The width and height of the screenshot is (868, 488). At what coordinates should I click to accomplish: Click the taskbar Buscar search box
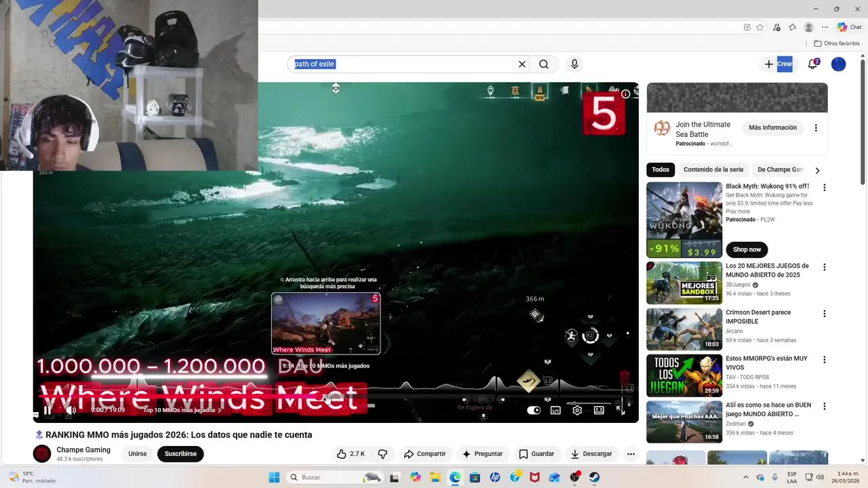tap(336, 477)
